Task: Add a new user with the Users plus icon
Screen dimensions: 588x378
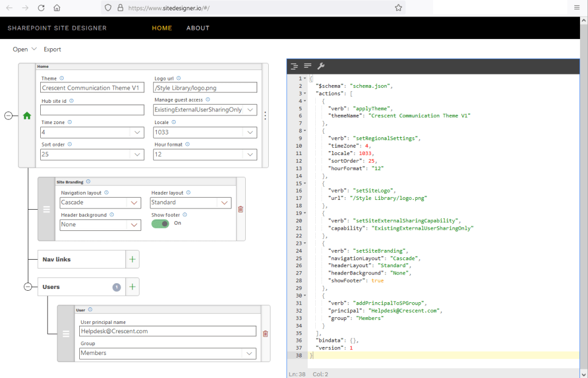Action: point(133,286)
